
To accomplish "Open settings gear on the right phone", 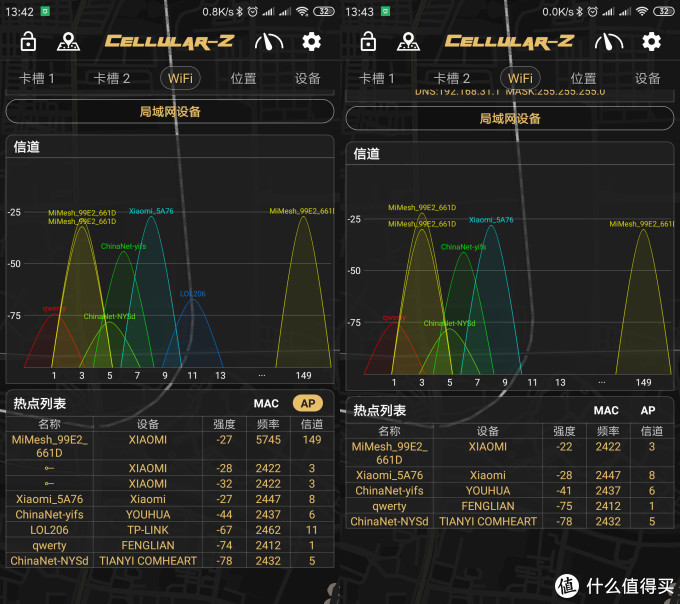I will [652, 42].
